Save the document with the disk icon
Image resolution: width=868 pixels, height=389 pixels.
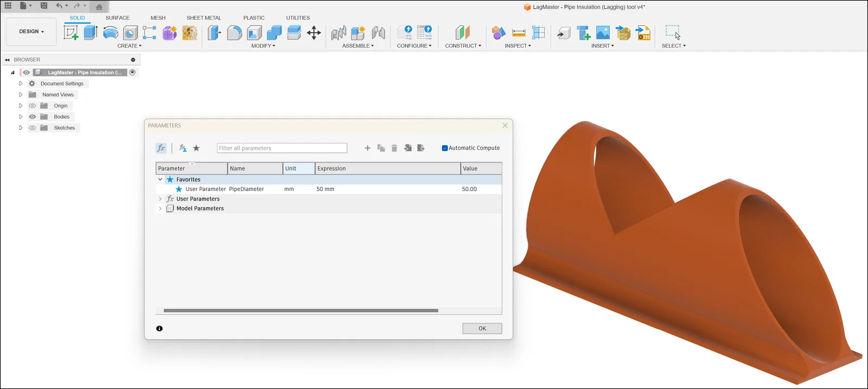click(44, 5)
